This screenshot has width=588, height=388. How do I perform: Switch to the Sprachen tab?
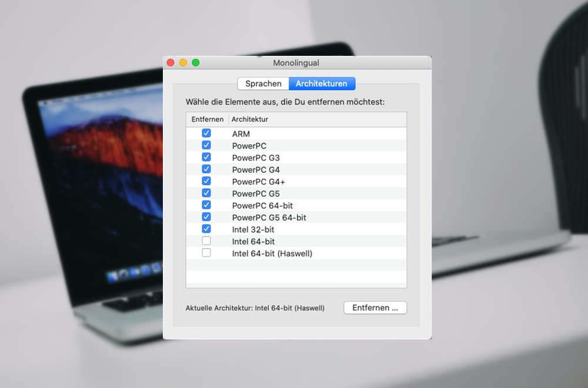click(x=263, y=83)
